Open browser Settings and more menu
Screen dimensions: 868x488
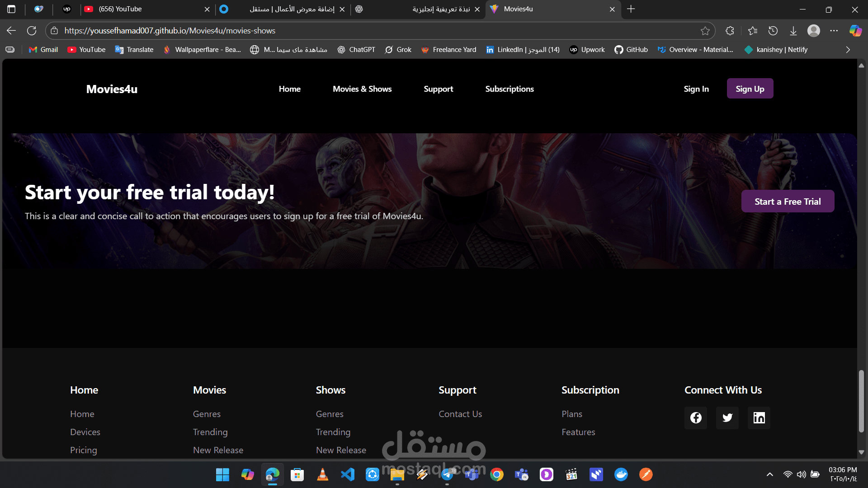pos(834,31)
